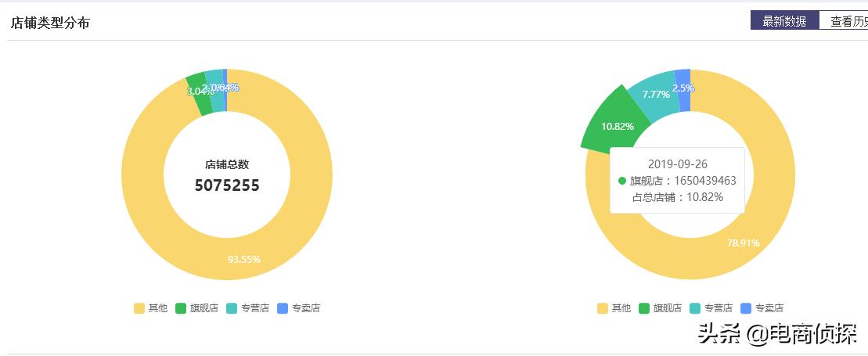The width and height of the screenshot is (868, 356).
Task: Toggle 其他 series in the 78.91% chart legend
Action: point(614,308)
